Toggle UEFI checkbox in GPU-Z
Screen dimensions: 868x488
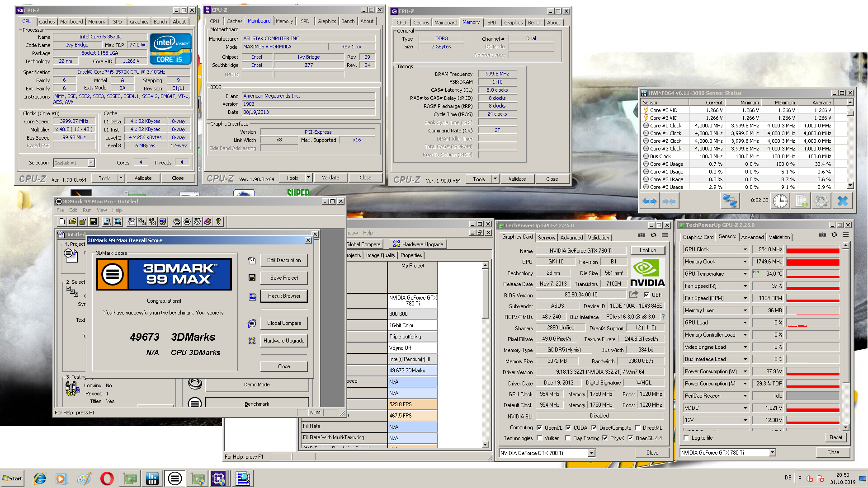coord(646,295)
